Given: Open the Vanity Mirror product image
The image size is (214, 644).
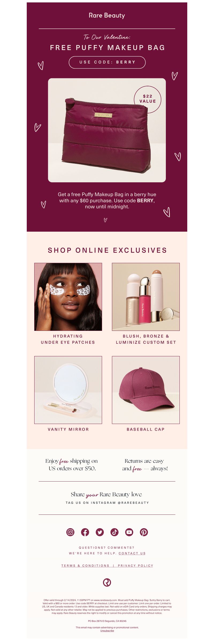Looking at the screenshot, I should (68, 390).
